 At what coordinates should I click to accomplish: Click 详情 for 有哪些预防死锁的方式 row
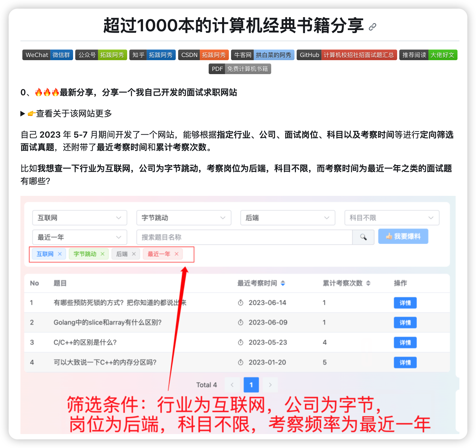pos(405,303)
